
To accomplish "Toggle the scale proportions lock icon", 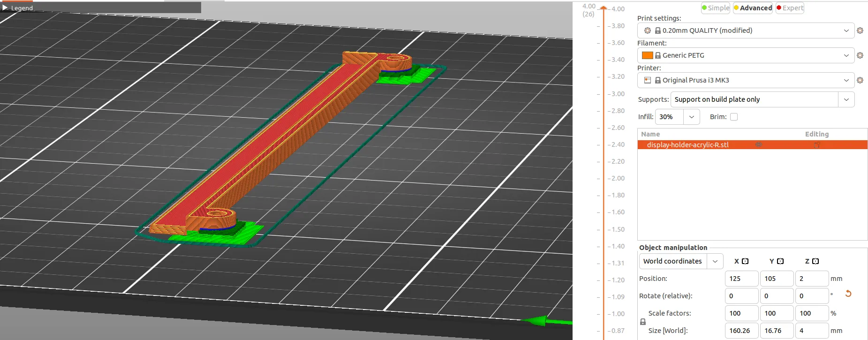I will point(643,322).
